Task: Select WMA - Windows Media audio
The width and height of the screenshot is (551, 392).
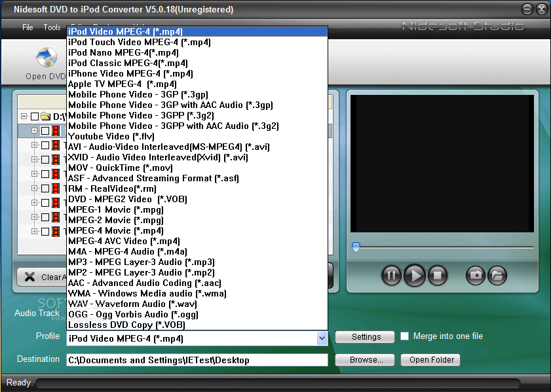Action: click(x=197, y=293)
